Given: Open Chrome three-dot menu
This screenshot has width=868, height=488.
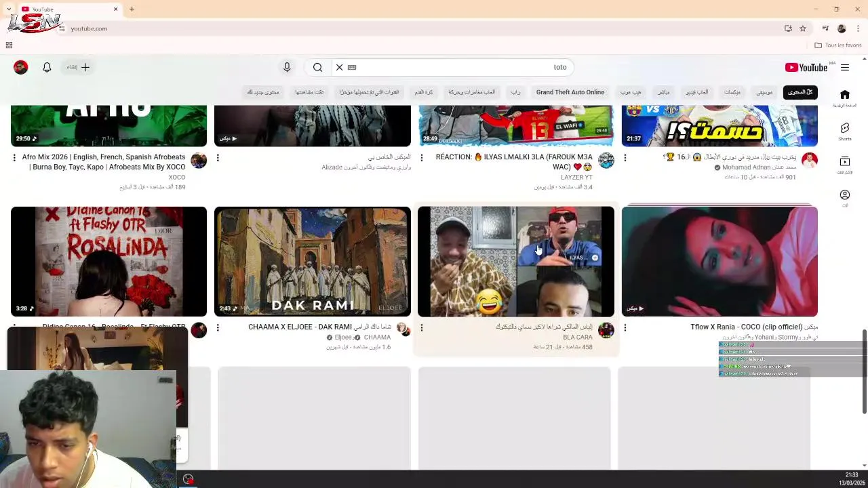Looking at the screenshot, I should point(858,28).
